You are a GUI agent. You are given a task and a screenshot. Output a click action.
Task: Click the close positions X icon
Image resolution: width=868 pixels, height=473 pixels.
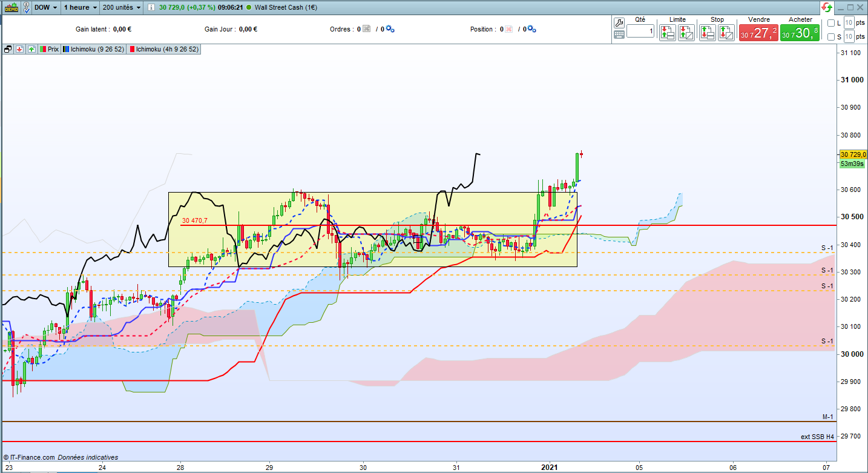pyautogui.click(x=509, y=28)
